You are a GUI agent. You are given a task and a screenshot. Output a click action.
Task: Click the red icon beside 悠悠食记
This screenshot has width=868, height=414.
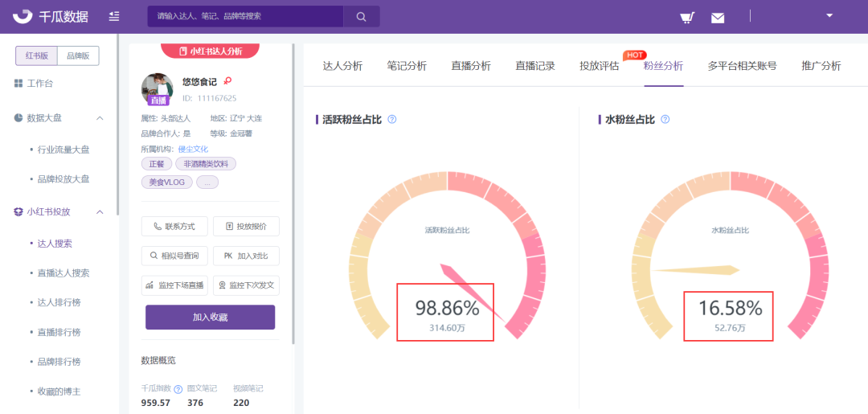[x=227, y=81]
